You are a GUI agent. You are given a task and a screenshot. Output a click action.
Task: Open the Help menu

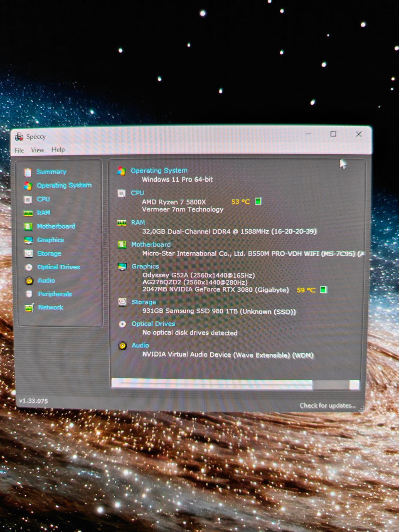click(58, 150)
